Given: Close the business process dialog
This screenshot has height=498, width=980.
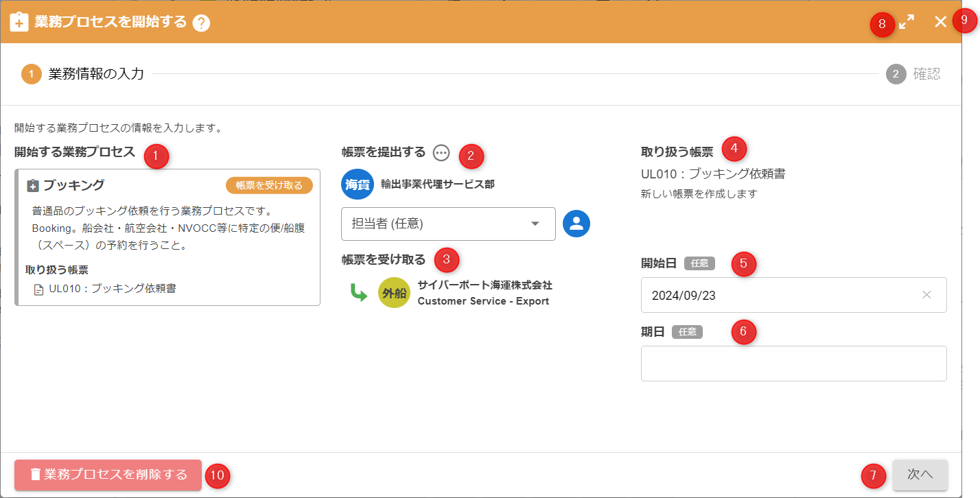Looking at the screenshot, I should point(940,22).
